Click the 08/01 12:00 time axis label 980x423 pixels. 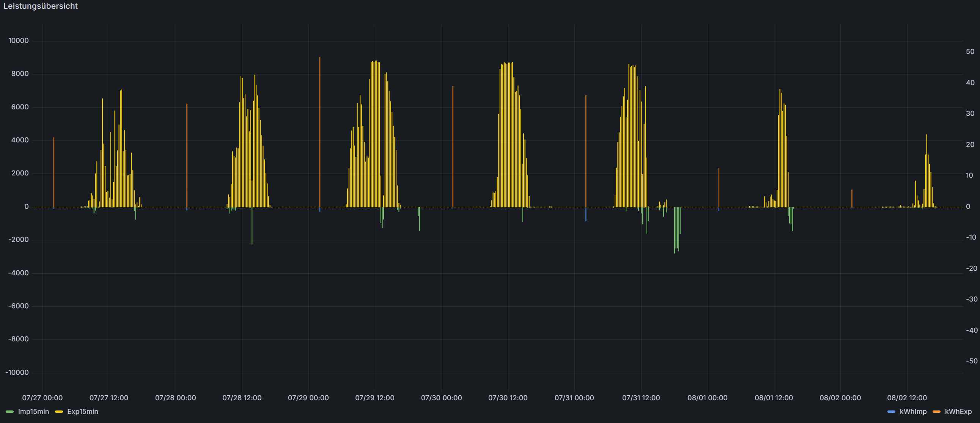pos(774,398)
